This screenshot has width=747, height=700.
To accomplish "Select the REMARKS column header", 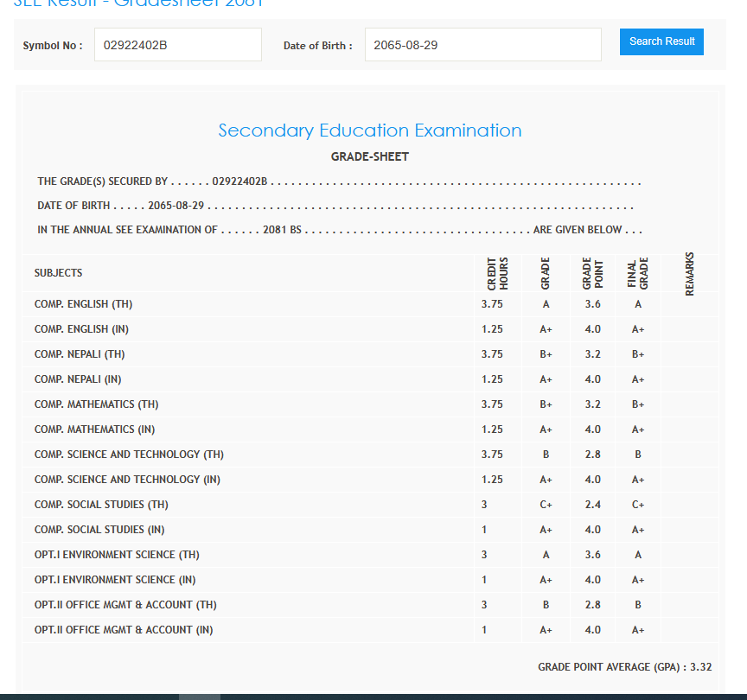I will click(x=689, y=273).
